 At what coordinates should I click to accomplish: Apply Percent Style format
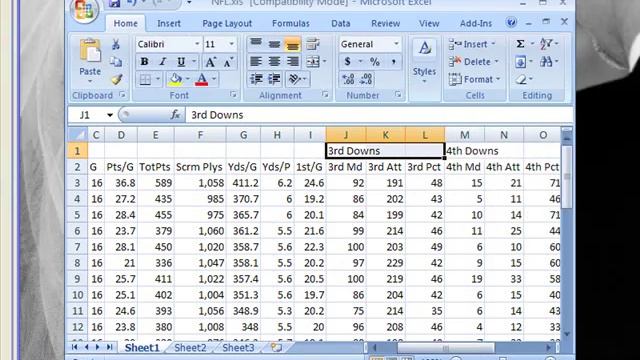click(x=375, y=62)
